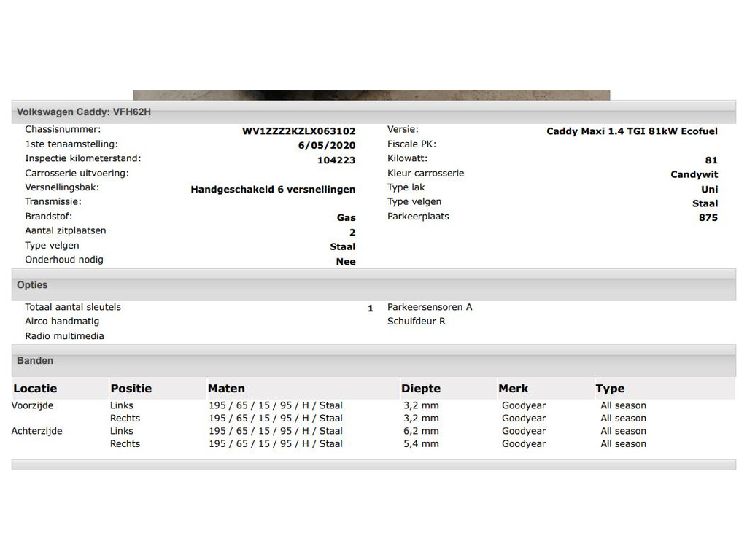Click the cropped vehicle photo strip
Screen dimensions: 747x560
click(371, 95)
